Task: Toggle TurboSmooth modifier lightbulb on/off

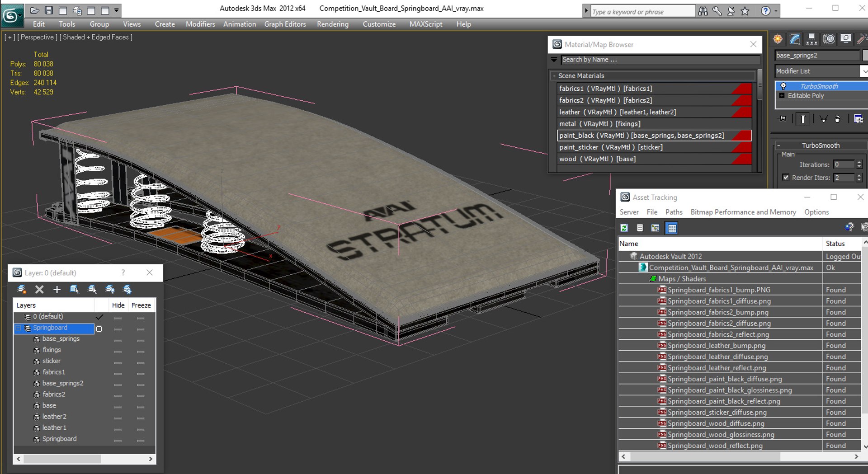Action: (x=783, y=86)
